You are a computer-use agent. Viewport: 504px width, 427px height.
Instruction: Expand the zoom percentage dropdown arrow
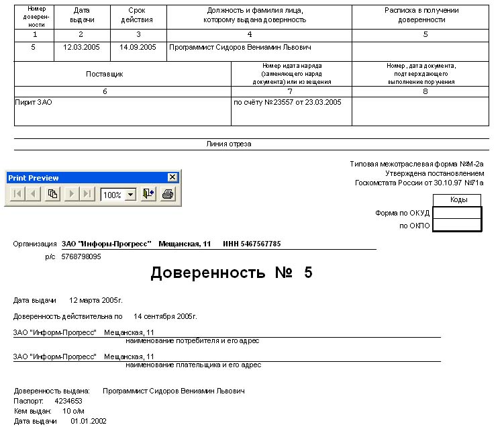[x=130, y=195]
